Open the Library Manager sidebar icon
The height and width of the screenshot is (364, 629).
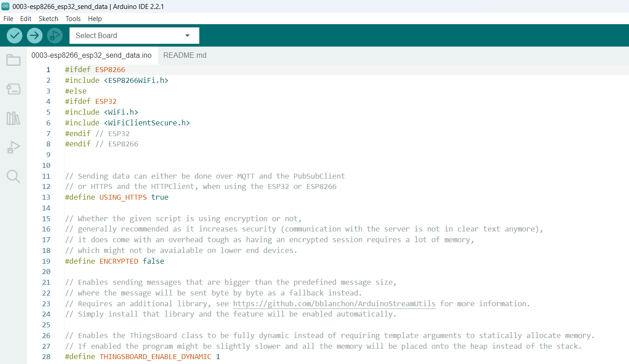pos(13,118)
